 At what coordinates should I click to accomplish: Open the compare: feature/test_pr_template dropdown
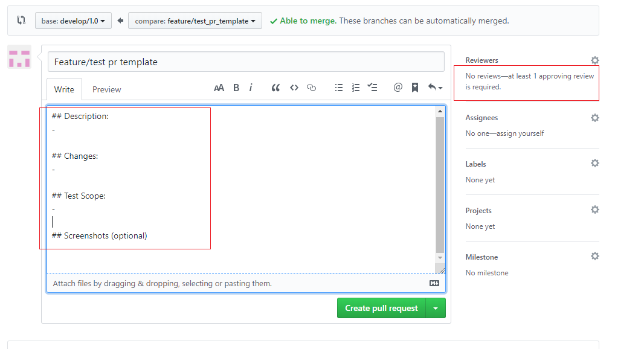click(x=195, y=21)
